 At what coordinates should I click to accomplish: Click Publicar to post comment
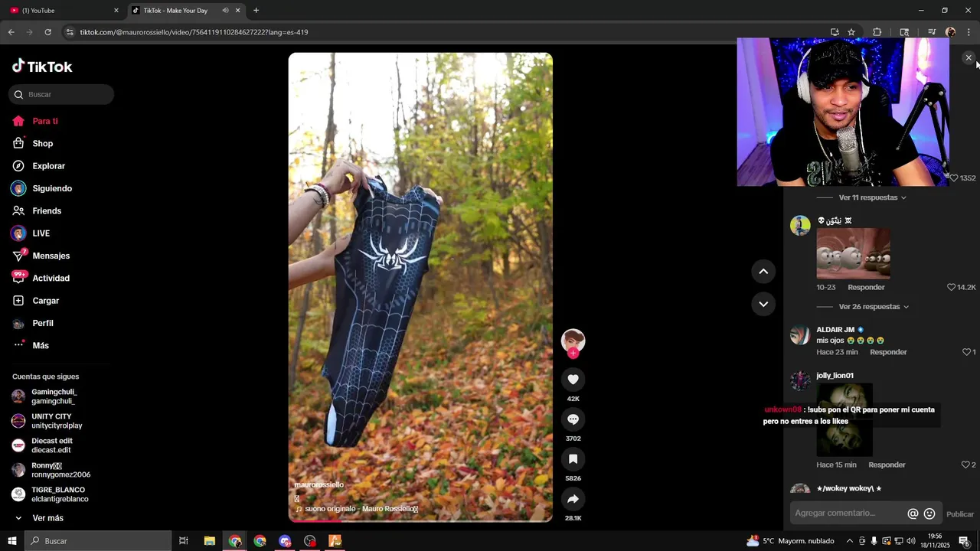pos(960,514)
